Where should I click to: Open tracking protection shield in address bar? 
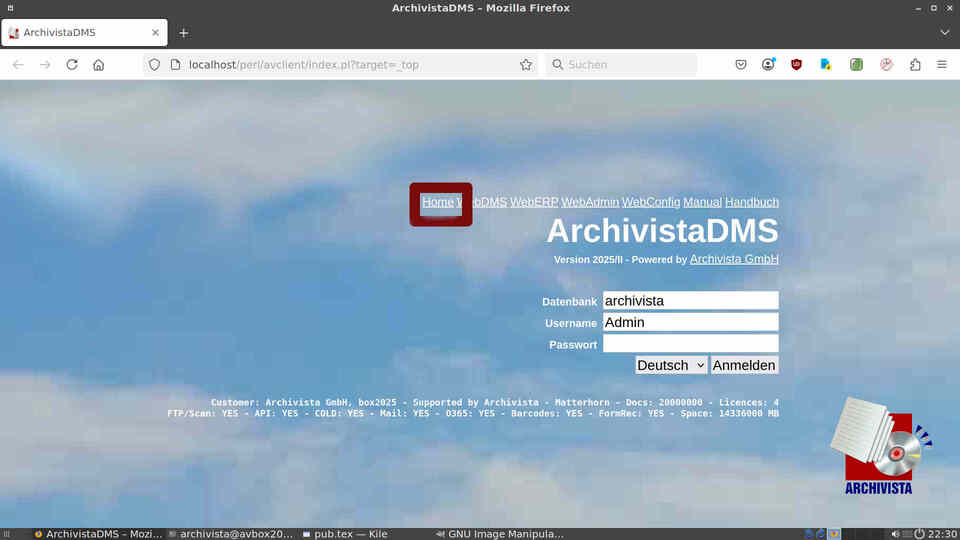pyautogui.click(x=154, y=64)
